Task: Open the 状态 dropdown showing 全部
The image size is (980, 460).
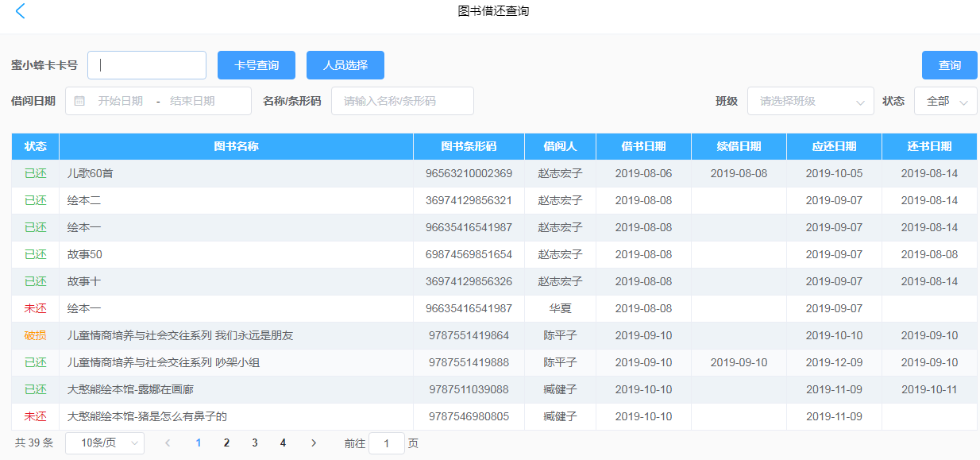Action: click(946, 101)
